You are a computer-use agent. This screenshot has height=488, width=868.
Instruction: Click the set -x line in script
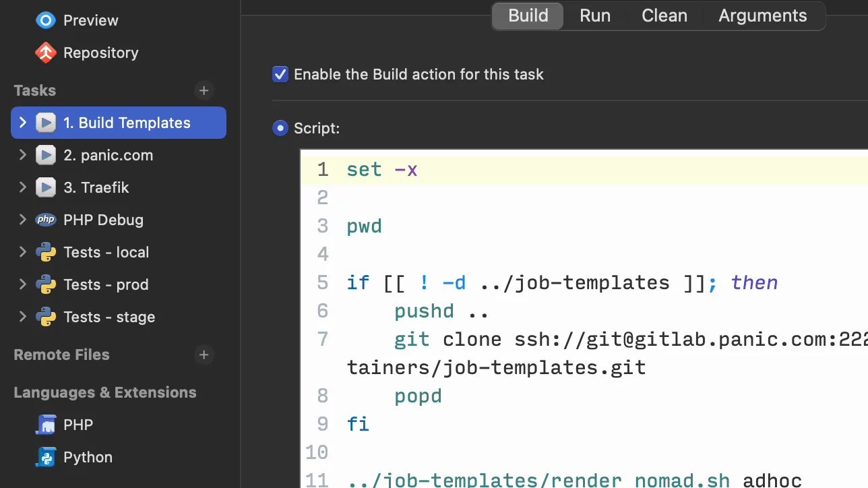pos(382,169)
